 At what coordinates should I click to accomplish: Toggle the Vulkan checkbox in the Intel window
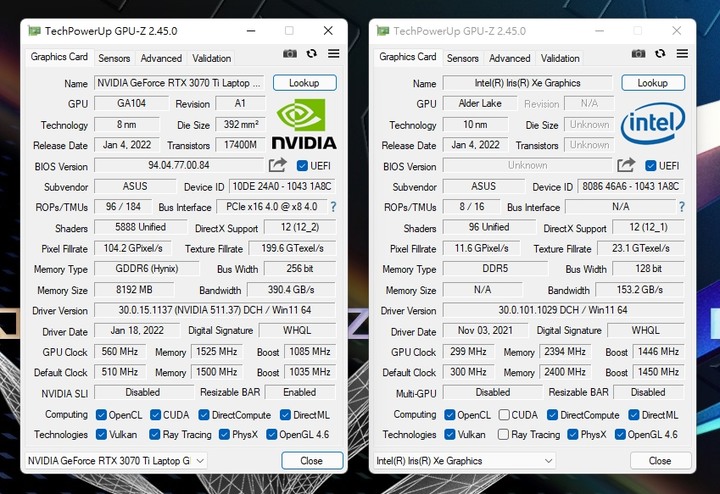(450, 434)
